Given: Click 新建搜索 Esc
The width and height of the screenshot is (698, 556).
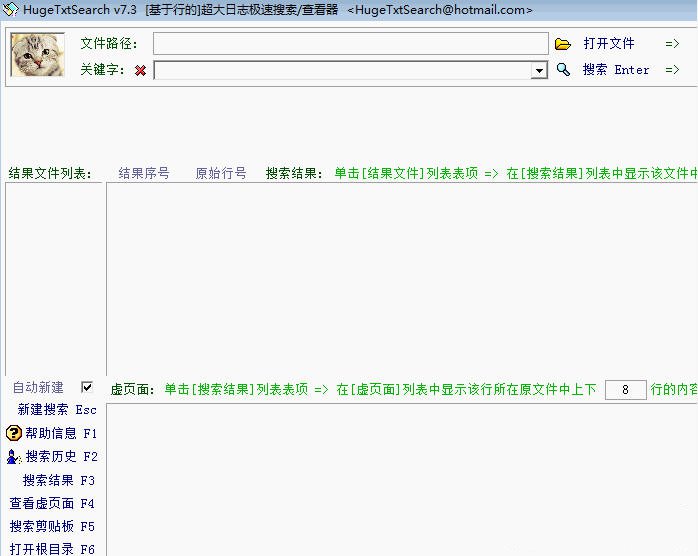Looking at the screenshot, I should (57, 410).
